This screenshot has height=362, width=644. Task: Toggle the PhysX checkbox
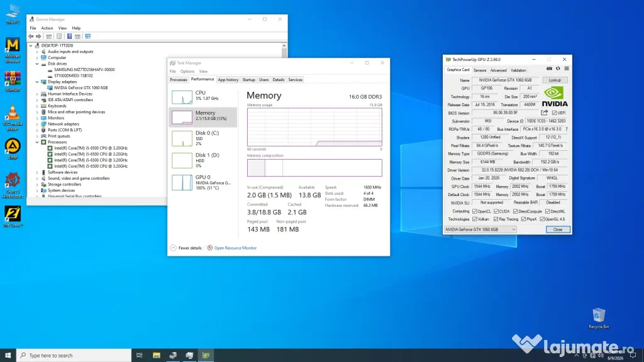(523, 219)
